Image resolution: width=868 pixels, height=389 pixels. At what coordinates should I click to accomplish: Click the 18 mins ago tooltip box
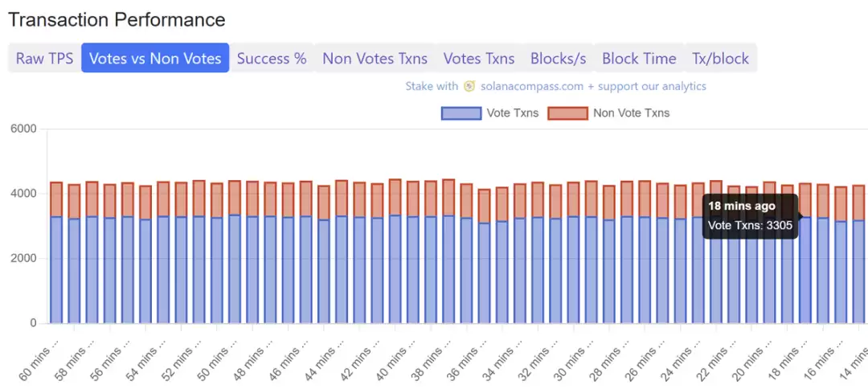(750, 215)
